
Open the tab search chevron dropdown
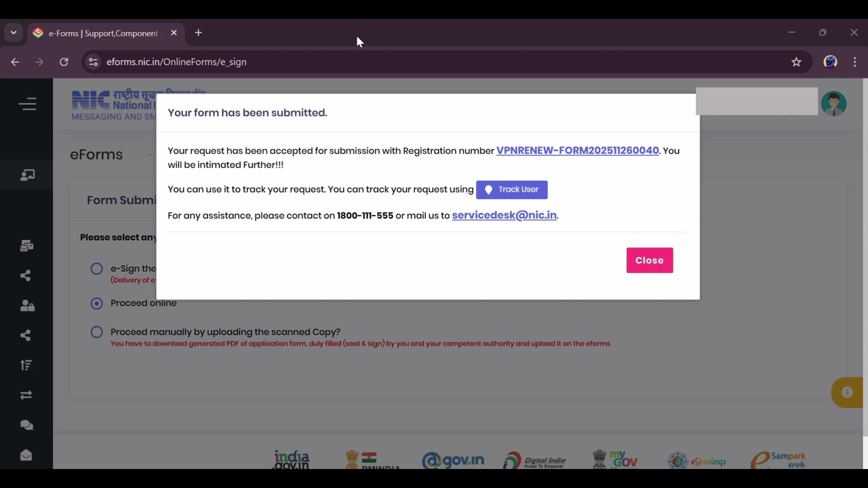(x=13, y=33)
